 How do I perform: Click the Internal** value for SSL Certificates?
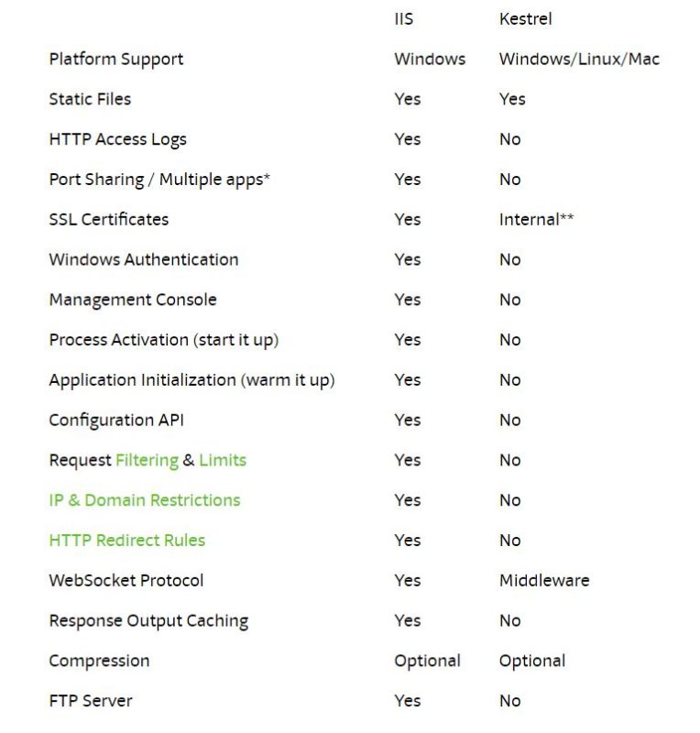536,219
